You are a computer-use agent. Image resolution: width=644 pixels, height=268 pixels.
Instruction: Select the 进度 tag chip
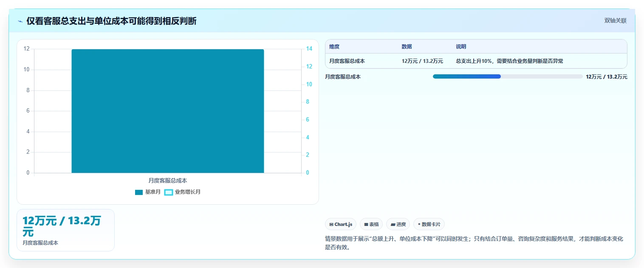pos(398,224)
